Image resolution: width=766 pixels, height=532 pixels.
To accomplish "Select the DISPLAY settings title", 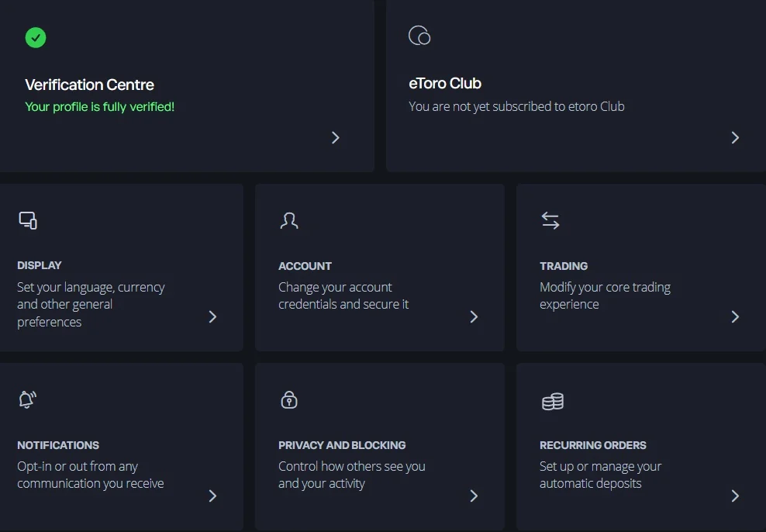I will [39, 265].
